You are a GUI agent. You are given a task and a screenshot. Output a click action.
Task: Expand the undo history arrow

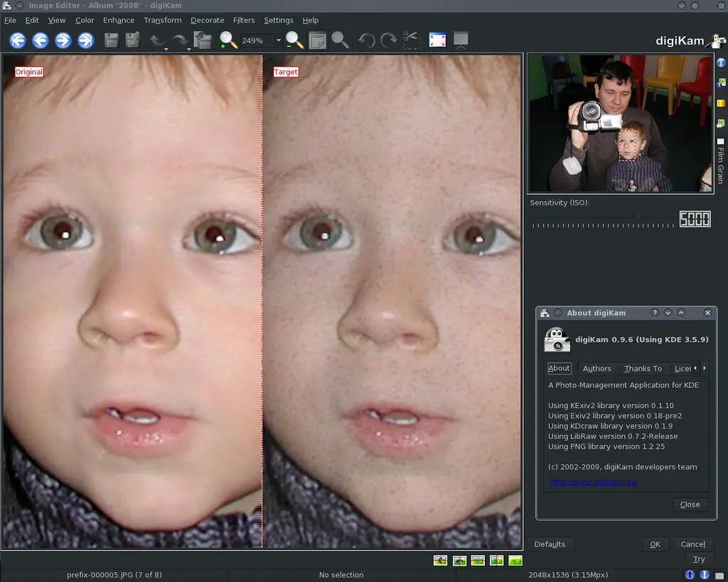[166, 48]
